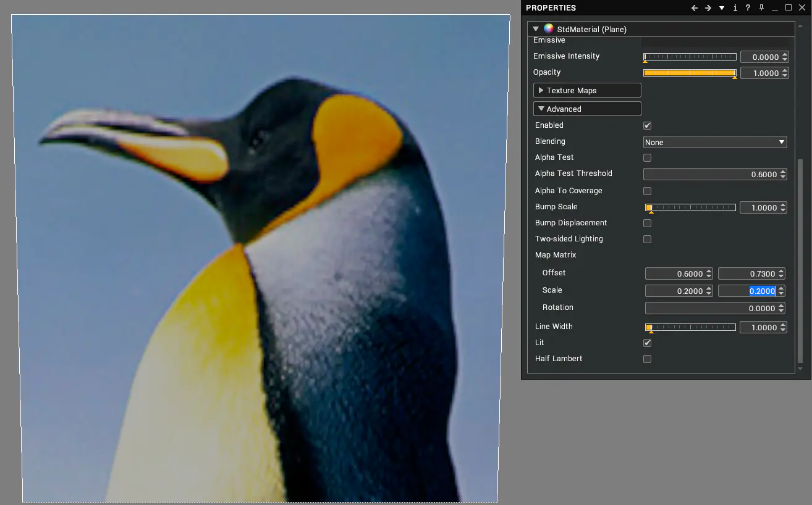Image resolution: width=812 pixels, height=505 pixels.
Task: Go back using the left arrow in Properties header
Action: [695, 8]
